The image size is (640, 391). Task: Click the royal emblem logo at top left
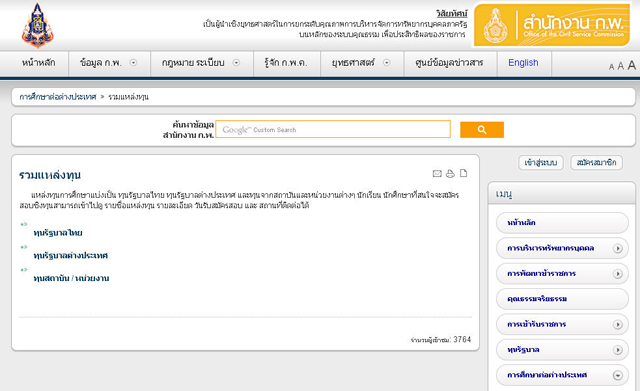click(38, 25)
